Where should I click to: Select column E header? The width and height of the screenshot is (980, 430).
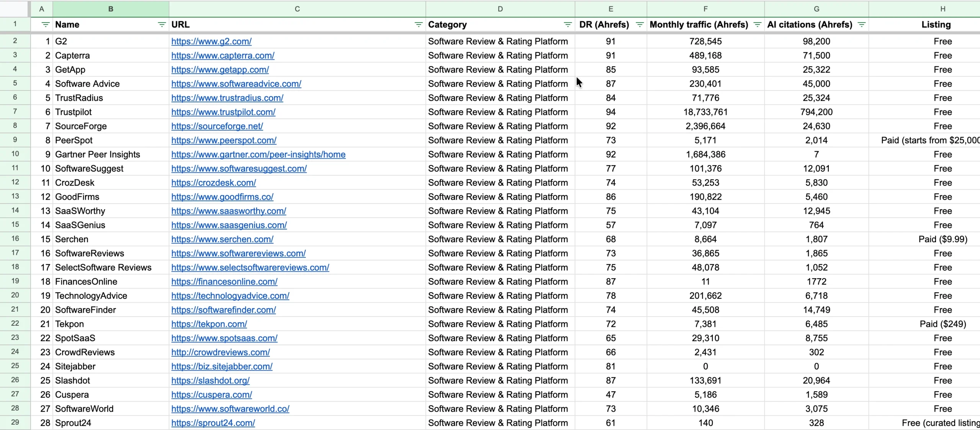point(611,9)
